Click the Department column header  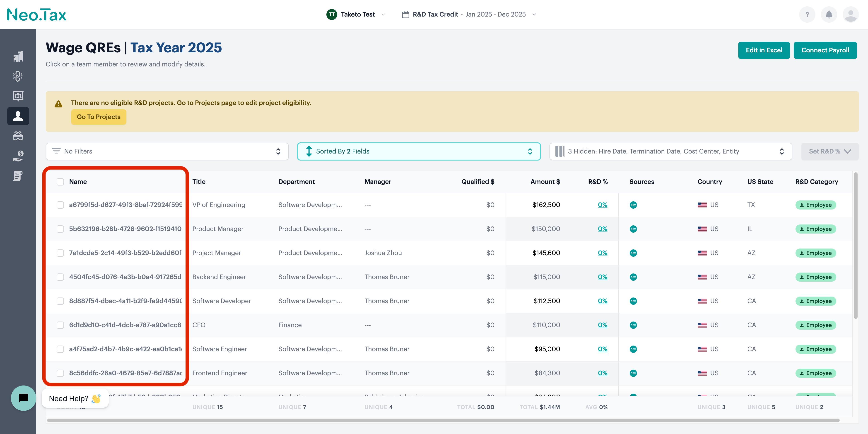tap(297, 182)
